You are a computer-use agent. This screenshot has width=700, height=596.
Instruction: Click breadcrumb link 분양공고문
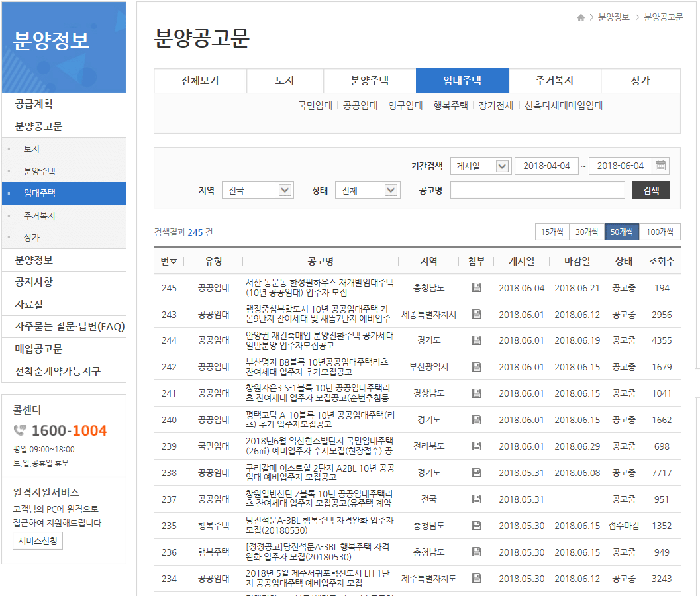pyautogui.click(x=664, y=17)
